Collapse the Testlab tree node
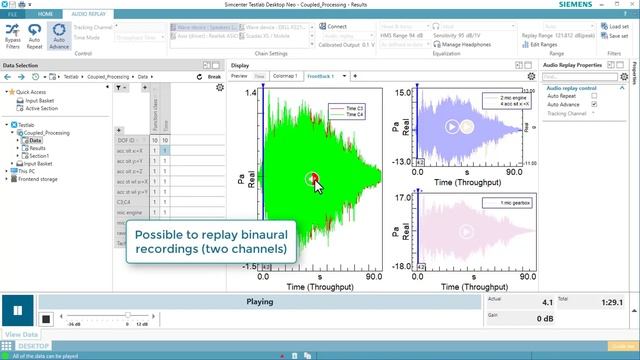This screenshot has width=640, height=360. click(6, 125)
